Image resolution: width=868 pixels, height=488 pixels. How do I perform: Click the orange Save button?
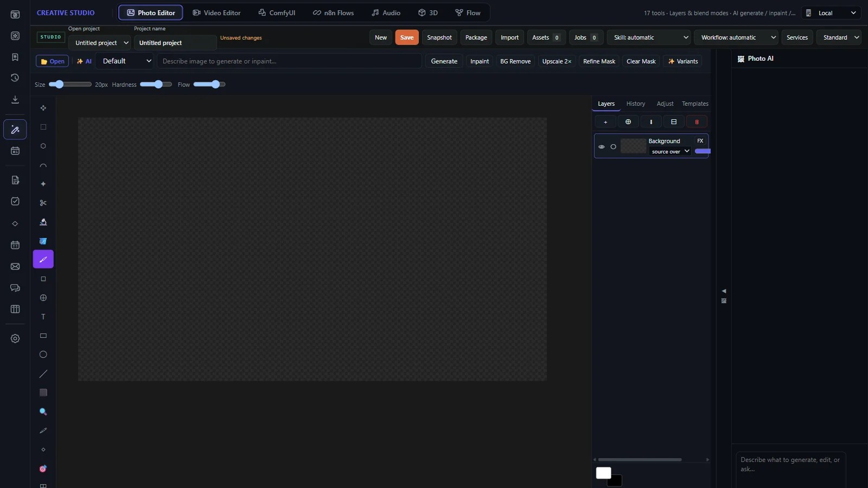[x=407, y=37]
